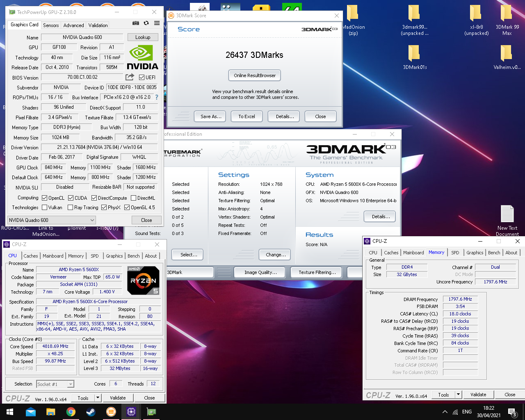The height and width of the screenshot is (420, 525).
Task: Toggle the CUDA checkbox
Action: 71,198
